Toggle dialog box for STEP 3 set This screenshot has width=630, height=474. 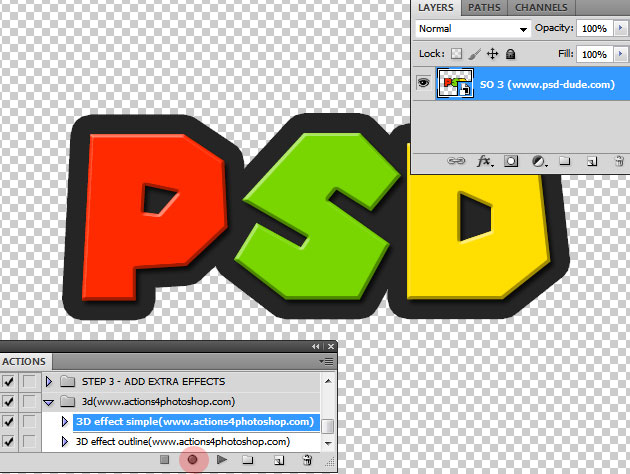[29, 381]
